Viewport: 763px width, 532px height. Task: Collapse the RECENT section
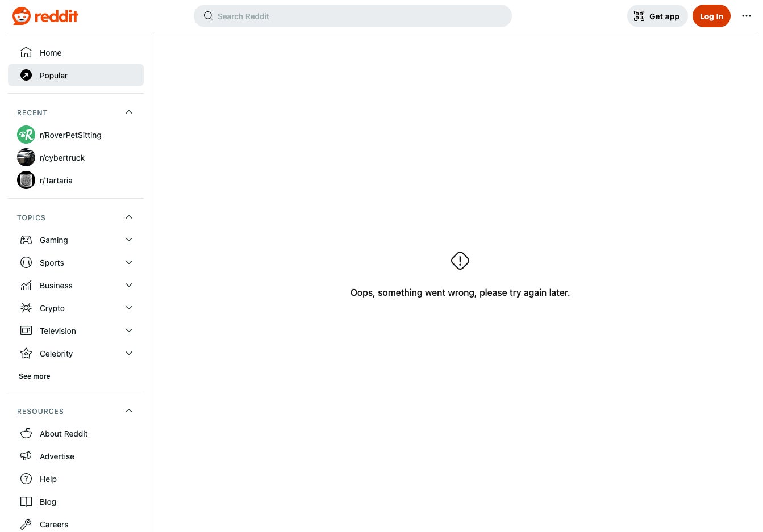129,112
